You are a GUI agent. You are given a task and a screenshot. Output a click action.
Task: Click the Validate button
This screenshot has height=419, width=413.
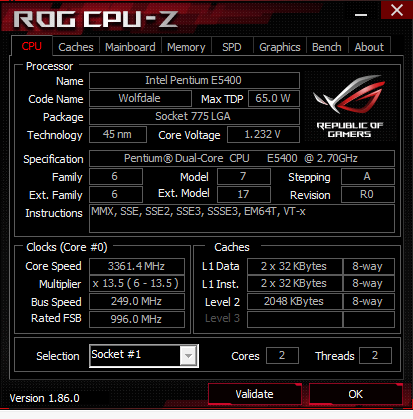click(x=254, y=394)
